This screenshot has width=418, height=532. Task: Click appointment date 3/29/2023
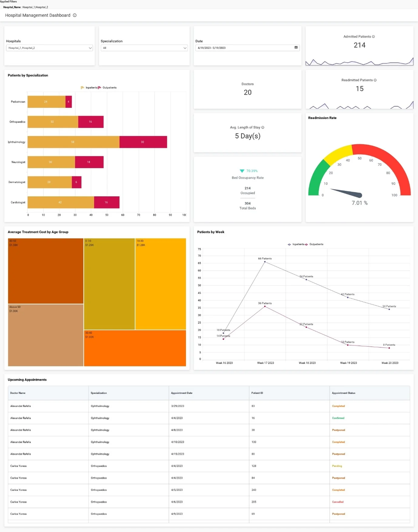[178, 406]
